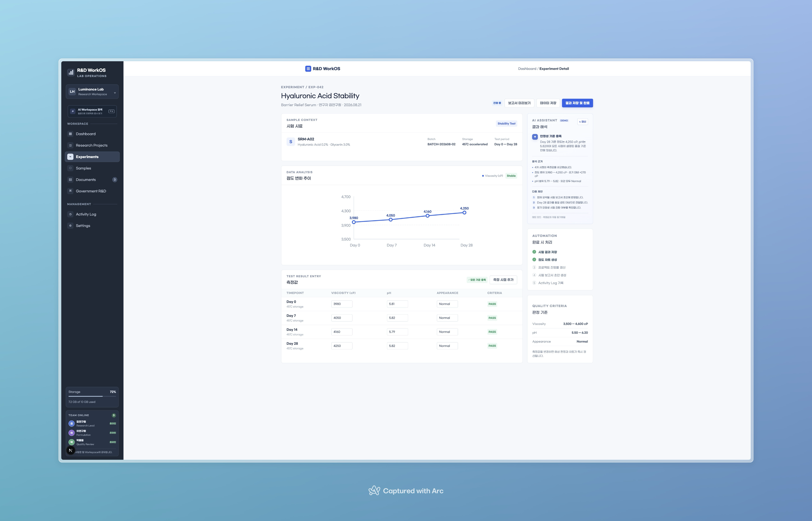812x521 pixels.
Task: Click the 갱신 refresh button in AI Assistant
Action: 583,122
